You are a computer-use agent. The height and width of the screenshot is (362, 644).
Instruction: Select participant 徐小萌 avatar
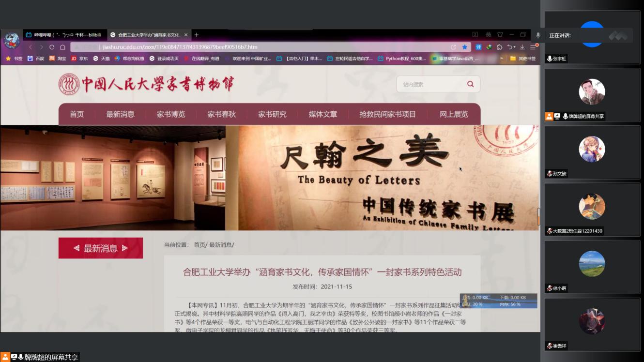click(592, 264)
